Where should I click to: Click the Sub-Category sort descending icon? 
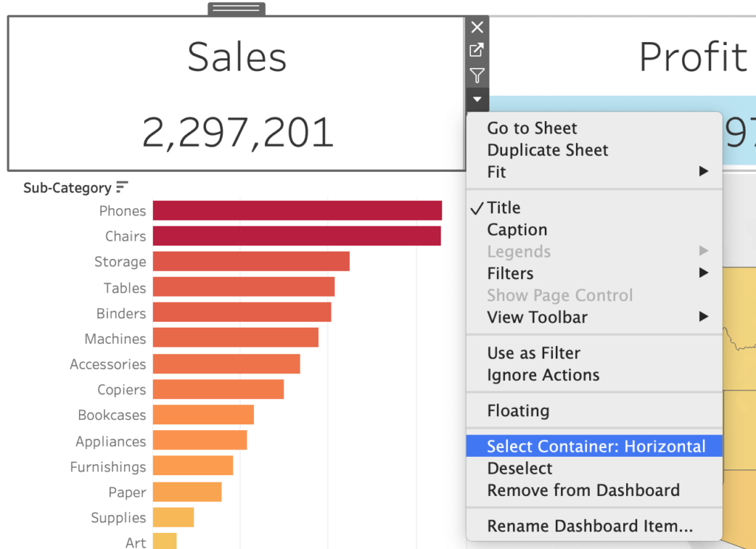pos(122,187)
